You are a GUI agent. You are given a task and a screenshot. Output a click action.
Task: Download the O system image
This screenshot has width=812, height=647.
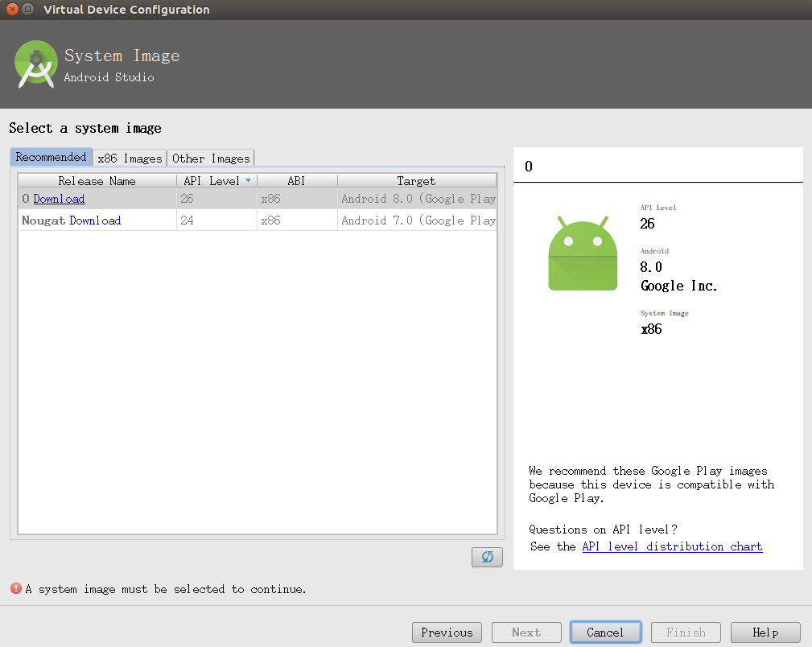coord(59,199)
